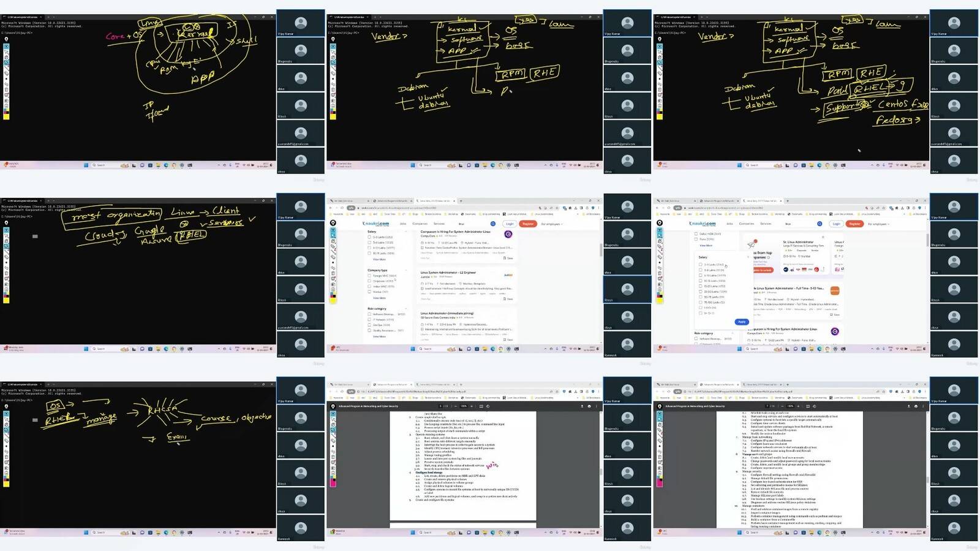Viewport: 980px width, 551px height.
Task: Click Windows Start button in Core + OS frame
Action: pyautogui.click(x=86, y=165)
